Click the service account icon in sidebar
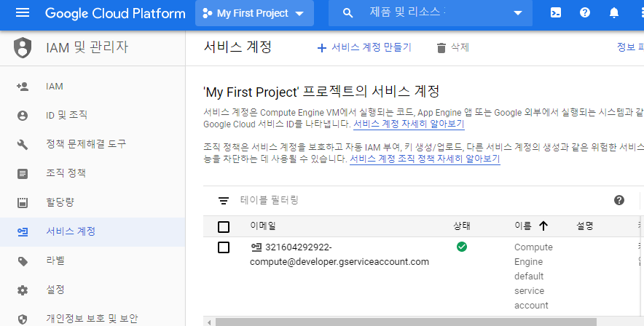This screenshot has height=326, width=644. [23, 232]
